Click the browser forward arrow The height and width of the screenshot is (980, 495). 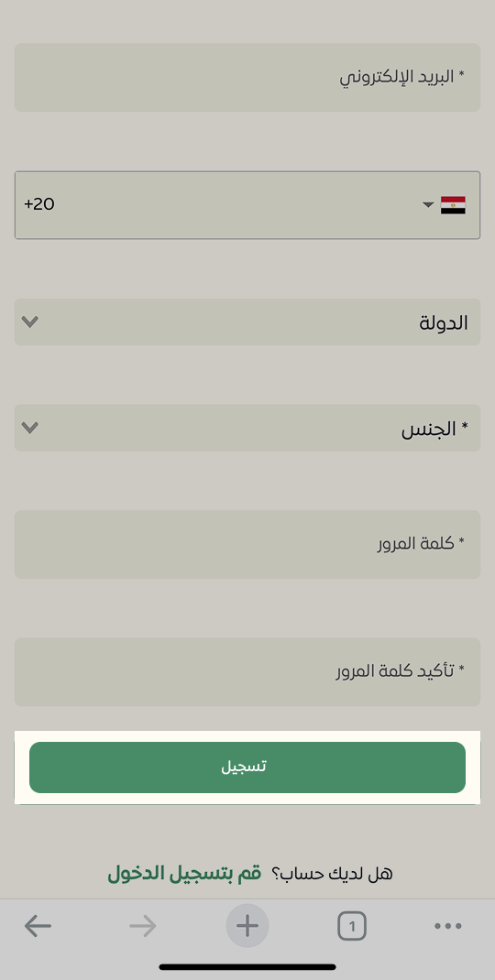point(143,926)
